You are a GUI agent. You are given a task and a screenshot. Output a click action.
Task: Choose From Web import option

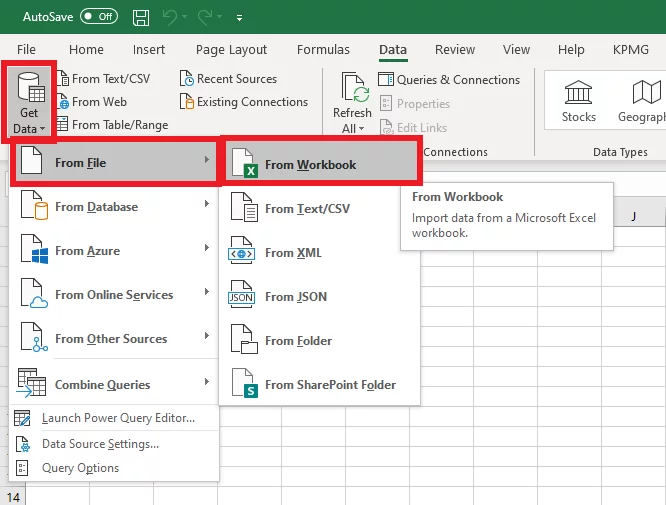coord(98,102)
